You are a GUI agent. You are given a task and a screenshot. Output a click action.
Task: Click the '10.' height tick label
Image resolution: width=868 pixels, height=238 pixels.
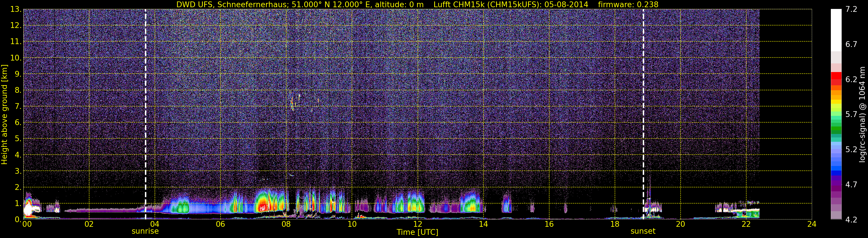(16, 58)
